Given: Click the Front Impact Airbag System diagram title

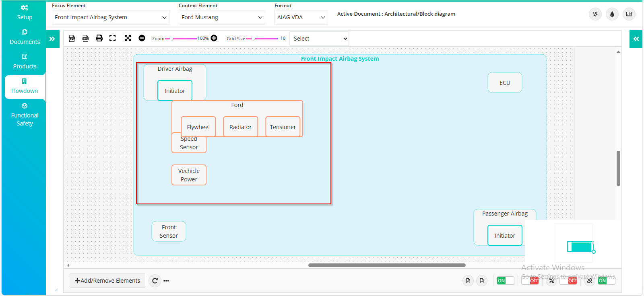Looking at the screenshot, I should (x=340, y=59).
